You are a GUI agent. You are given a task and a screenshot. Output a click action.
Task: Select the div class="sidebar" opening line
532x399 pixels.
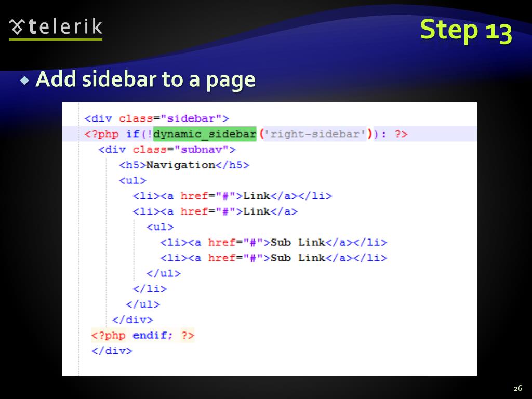point(156,119)
